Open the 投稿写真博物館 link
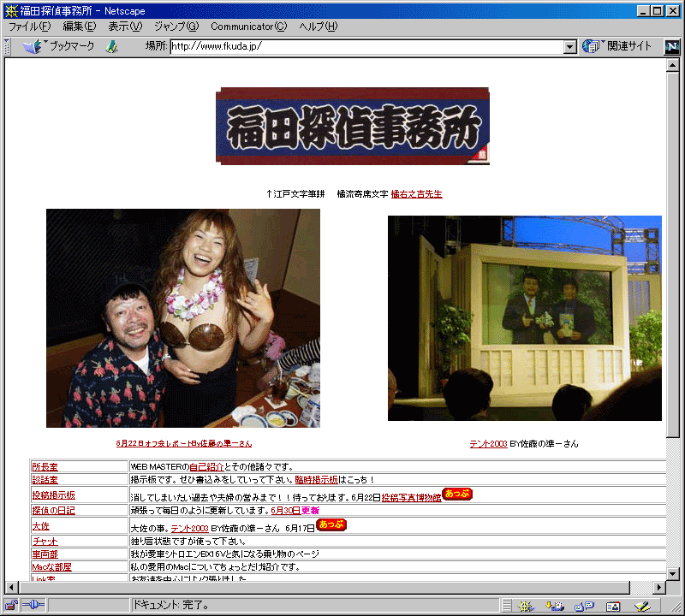 click(412, 498)
